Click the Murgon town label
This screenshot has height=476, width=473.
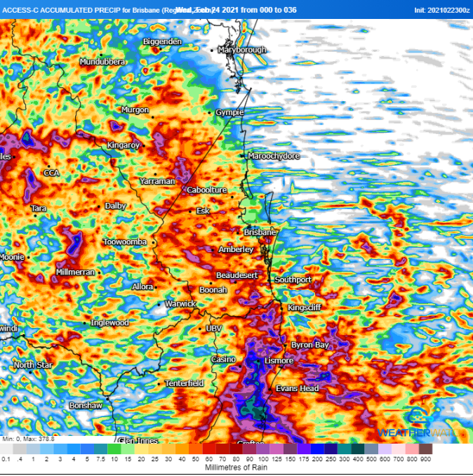pyautogui.click(x=135, y=110)
